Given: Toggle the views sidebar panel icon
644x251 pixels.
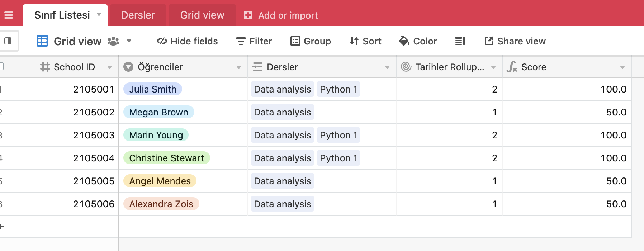Looking at the screenshot, I should pyautogui.click(x=8, y=41).
